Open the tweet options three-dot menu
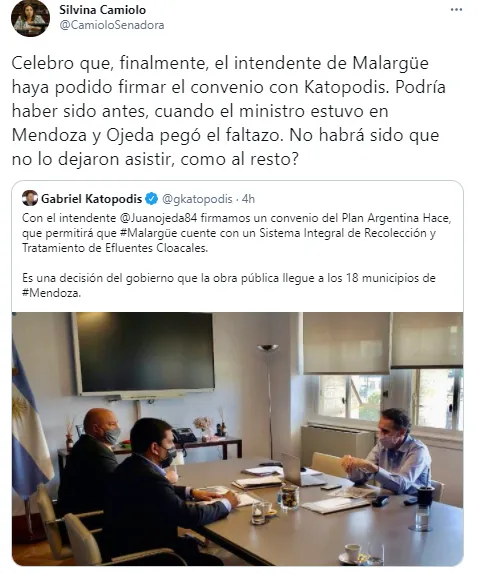Screen dimensions: 477x574 [x=456, y=10]
